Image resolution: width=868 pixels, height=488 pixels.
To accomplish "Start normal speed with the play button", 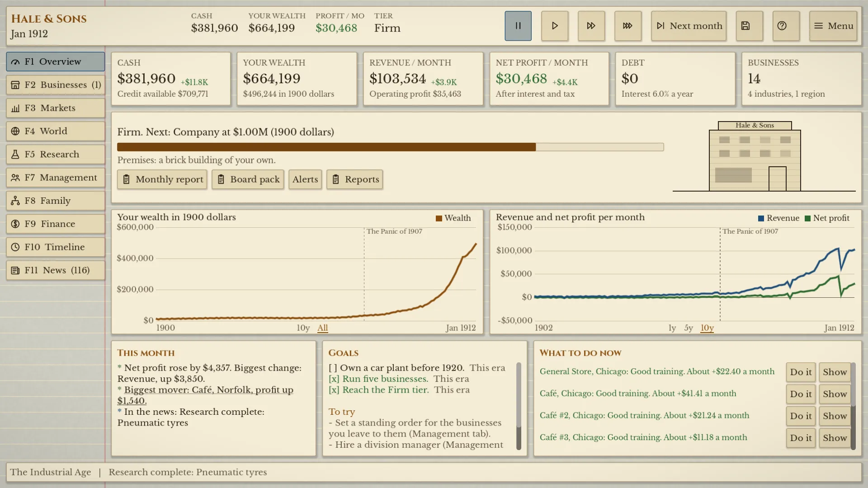I will pos(555,26).
